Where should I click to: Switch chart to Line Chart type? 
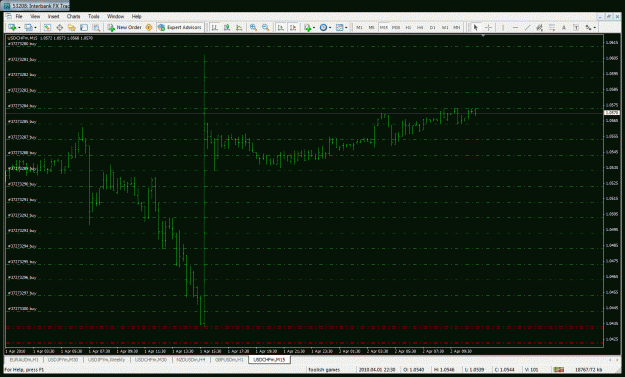[239, 27]
